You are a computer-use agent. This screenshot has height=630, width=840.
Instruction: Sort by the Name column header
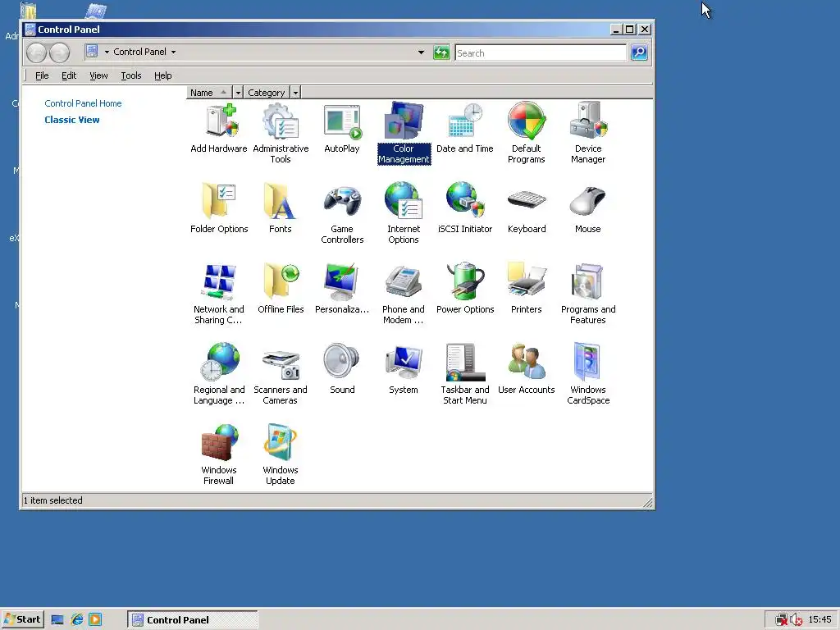click(209, 93)
